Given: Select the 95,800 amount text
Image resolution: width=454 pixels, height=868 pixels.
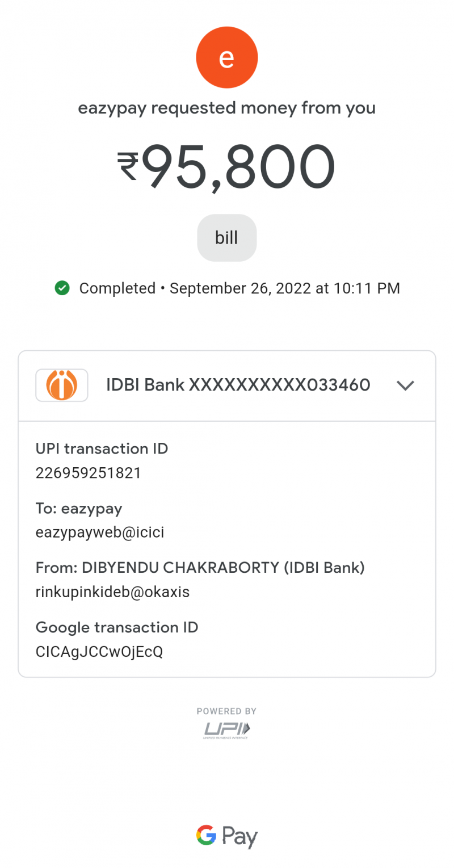Looking at the screenshot, I should pyautogui.click(x=238, y=167).
